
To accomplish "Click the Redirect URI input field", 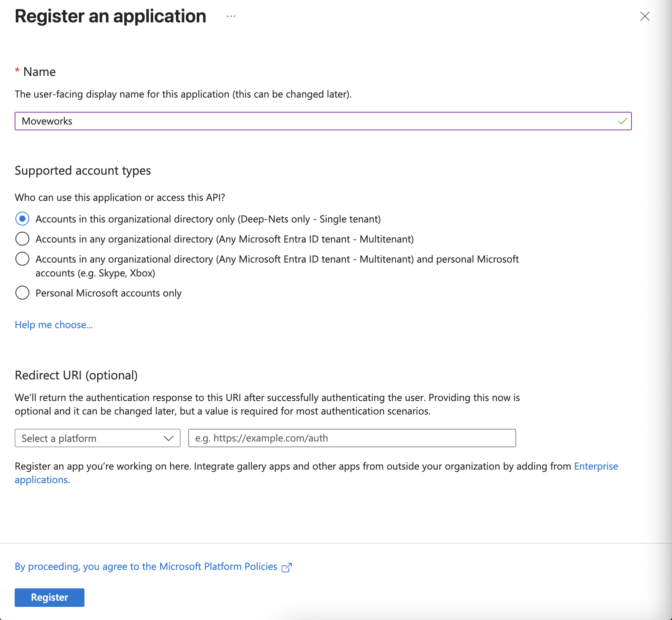I will (x=352, y=438).
